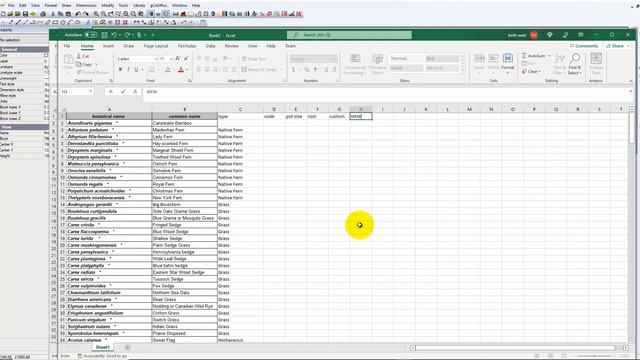Add a new sheet with plus icon
Image resolution: width=640 pixels, height=360 pixels.
coord(127,347)
